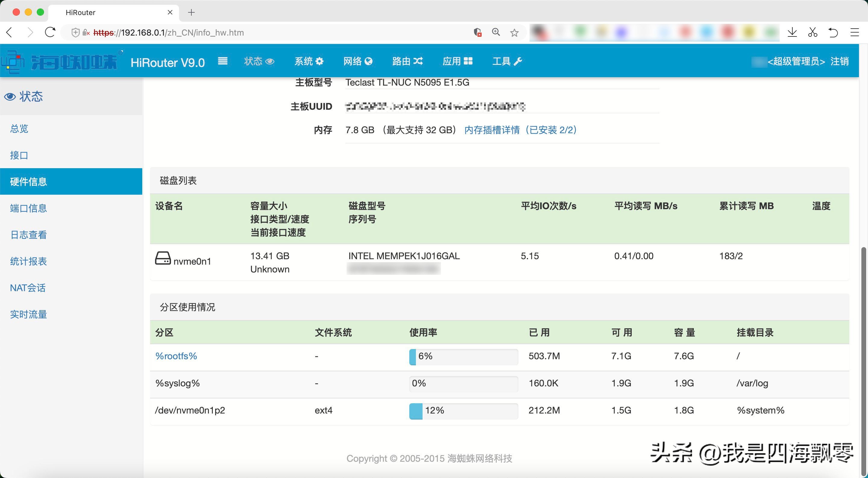
Task: Open the 系统 gear icon menu
Action: [x=319, y=61]
